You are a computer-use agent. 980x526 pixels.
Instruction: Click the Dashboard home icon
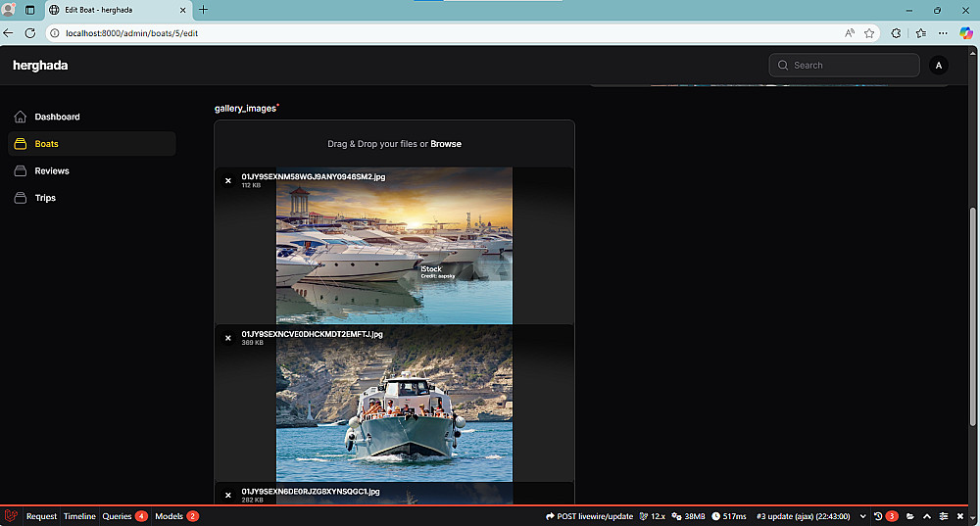[20, 117]
